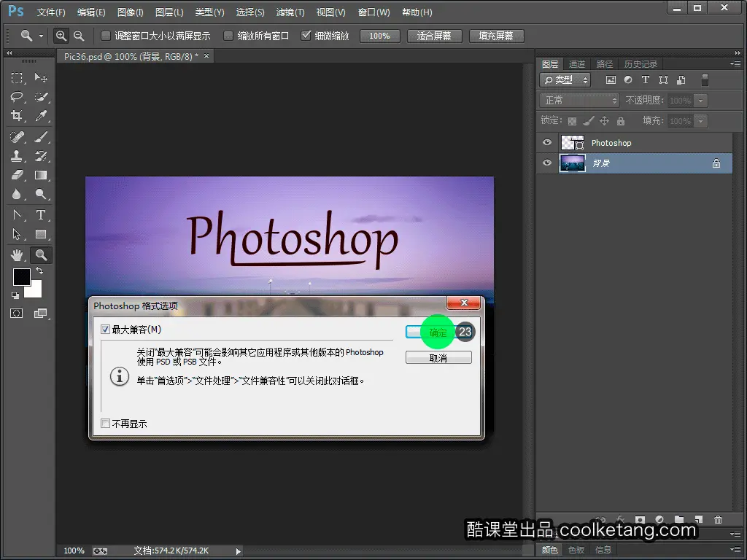Open the 填充 dropdown arrow

(700, 121)
